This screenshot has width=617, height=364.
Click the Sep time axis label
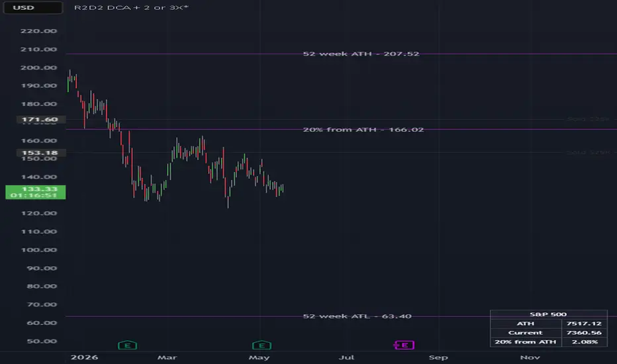438,357
